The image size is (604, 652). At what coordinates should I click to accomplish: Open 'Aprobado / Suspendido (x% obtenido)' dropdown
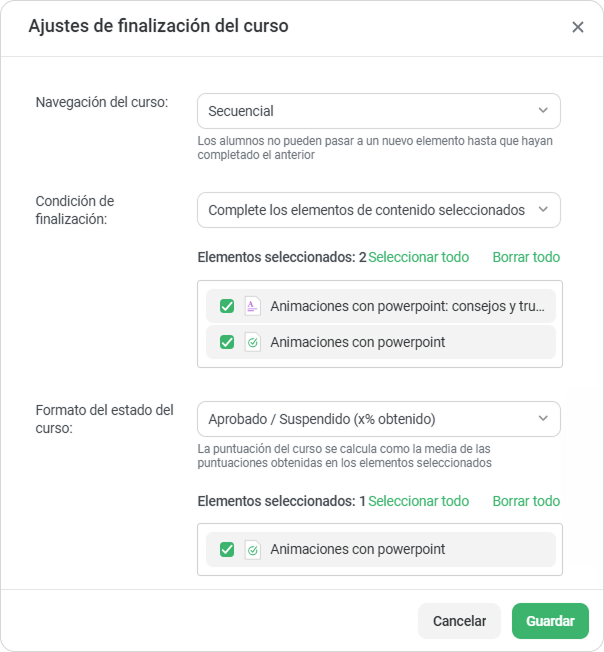coord(379,419)
